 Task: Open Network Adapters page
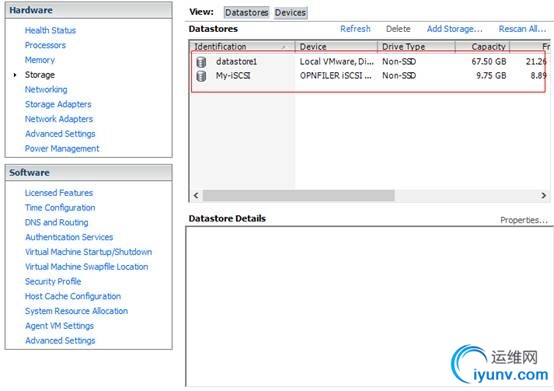59,119
